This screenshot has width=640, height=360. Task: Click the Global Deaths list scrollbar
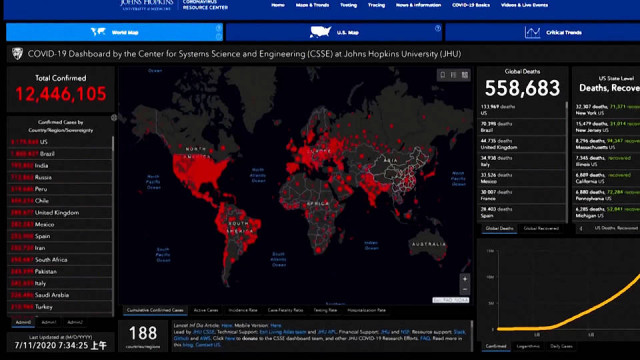pos(567,159)
